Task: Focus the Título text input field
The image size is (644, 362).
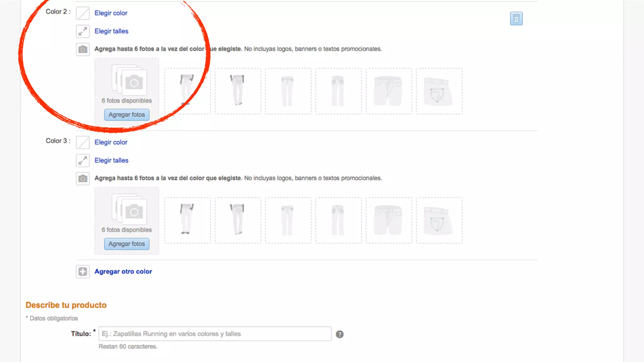Action: [x=215, y=334]
